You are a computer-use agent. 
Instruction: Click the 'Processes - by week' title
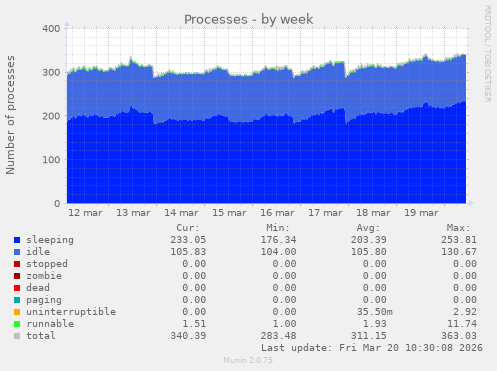(x=249, y=19)
